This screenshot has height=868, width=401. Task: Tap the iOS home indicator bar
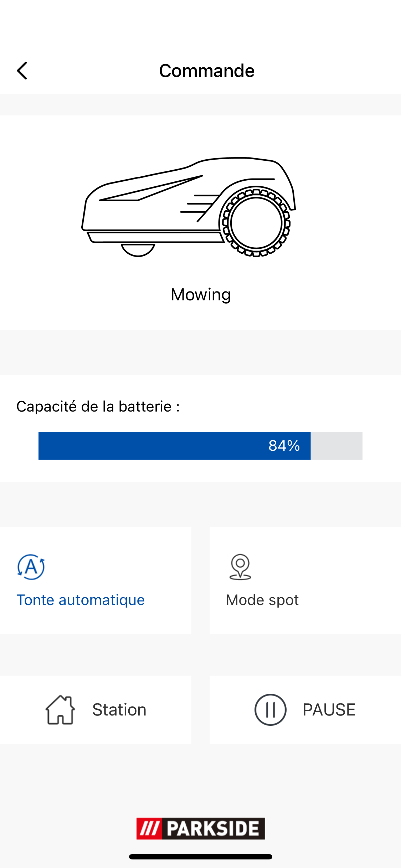click(201, 857)
